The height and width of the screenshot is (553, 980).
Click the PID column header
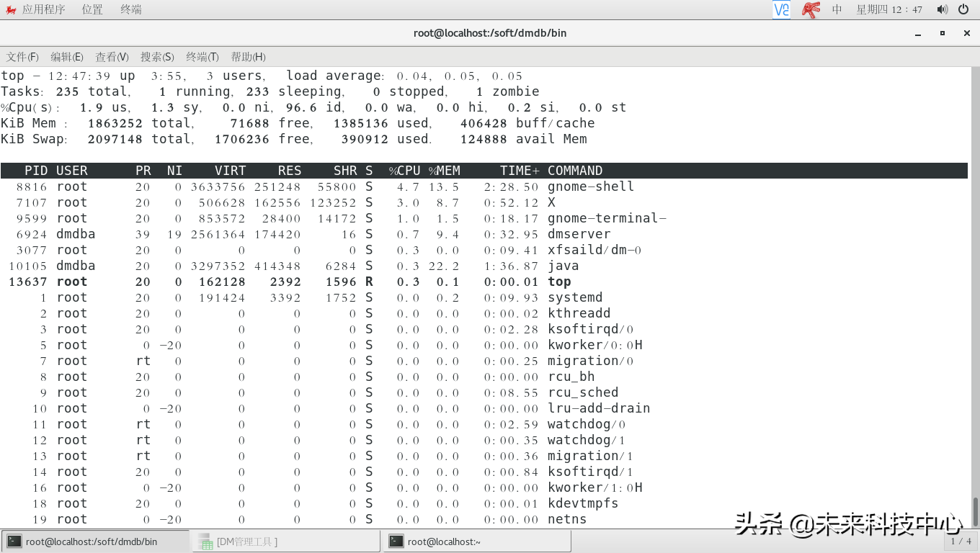click(x=36, y=171)
